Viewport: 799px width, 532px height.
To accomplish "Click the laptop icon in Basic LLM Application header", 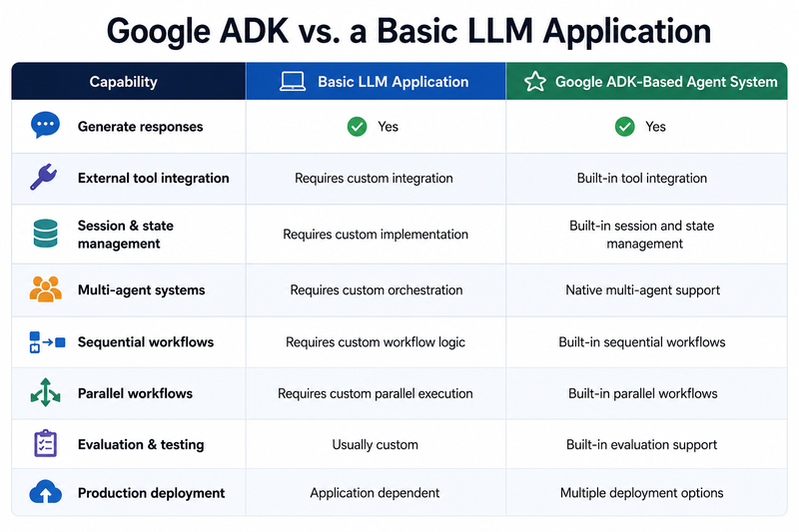I will click(x=293, y=82).
